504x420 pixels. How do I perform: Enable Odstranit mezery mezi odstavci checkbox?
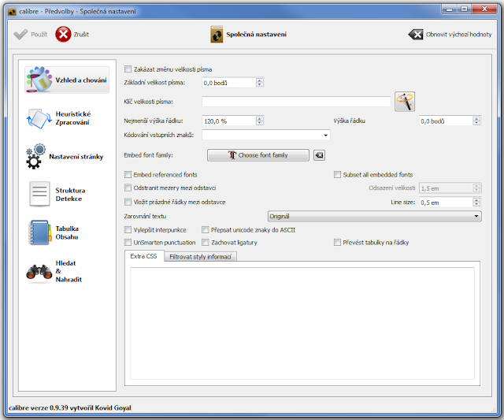point(128,188)
